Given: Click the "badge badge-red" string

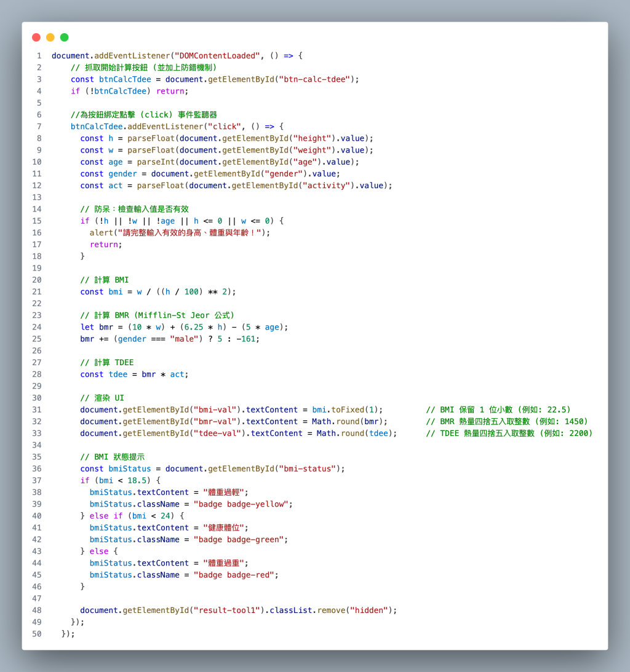Looking at the screenshot, I should pyautogui.click(x=234, y=575).
